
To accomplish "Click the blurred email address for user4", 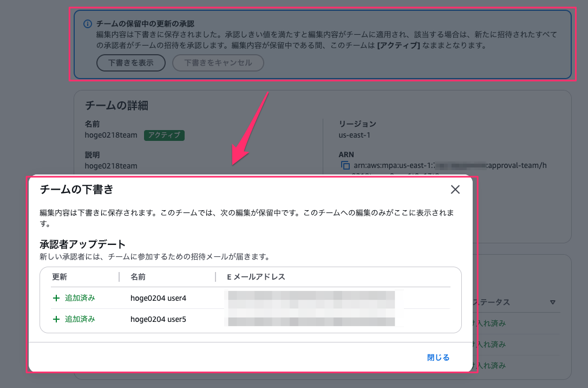I will point(311,298).
